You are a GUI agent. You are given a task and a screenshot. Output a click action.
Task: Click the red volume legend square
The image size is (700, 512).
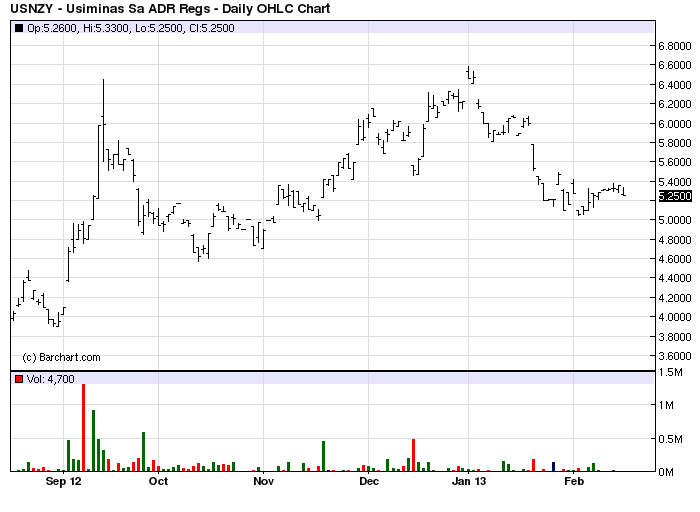(x=19, y=379)
